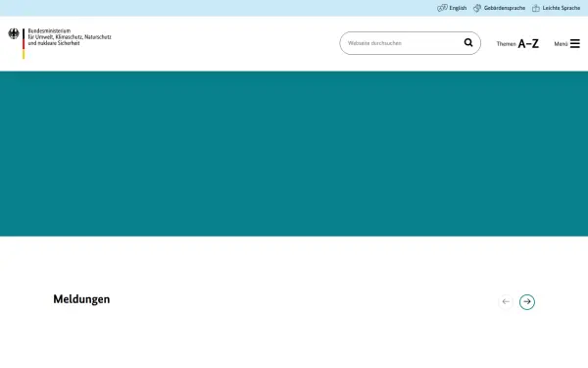Viewport: 588px width, 368px height.
Task: Switch the site language to English
Action: coord(452,8)
